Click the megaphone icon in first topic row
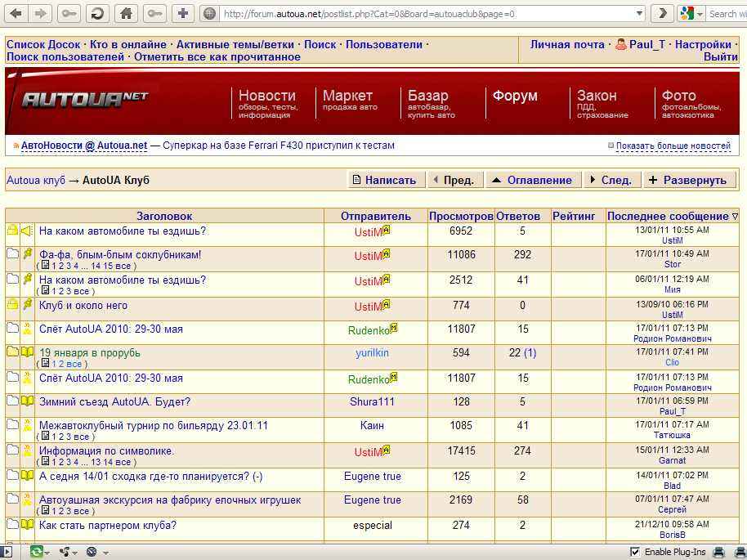 tap(27, 231)
